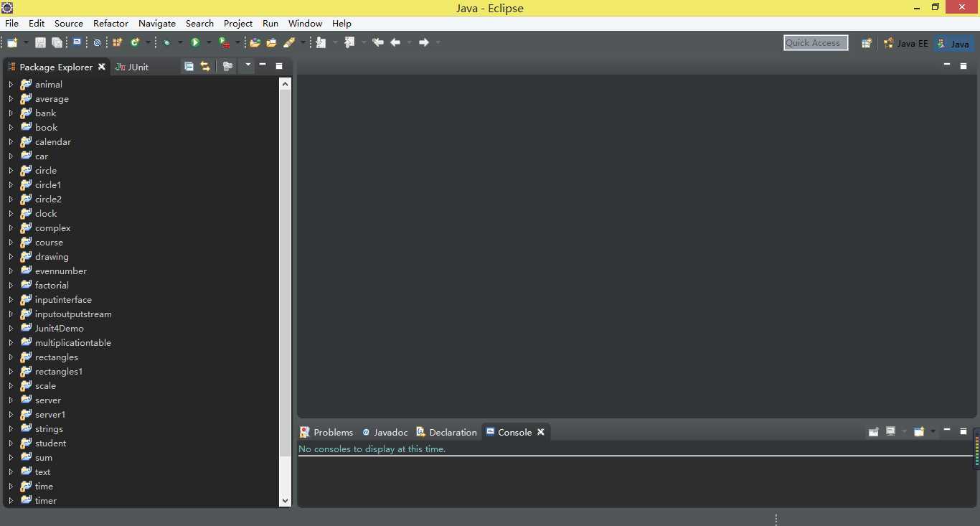Open the Project menu
The image size is (980, 526).
point(238,23)
